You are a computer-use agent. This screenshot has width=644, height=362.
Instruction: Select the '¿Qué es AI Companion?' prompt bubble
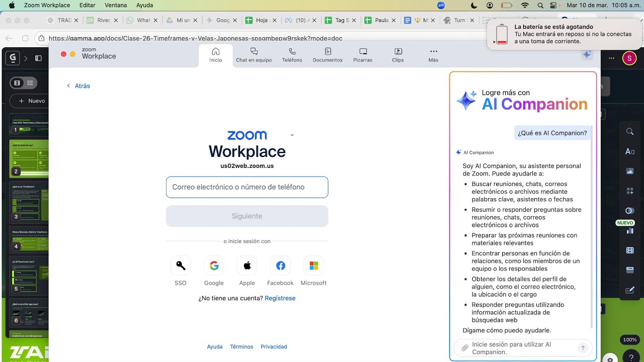pyautogui.click(x=552, y=133)
